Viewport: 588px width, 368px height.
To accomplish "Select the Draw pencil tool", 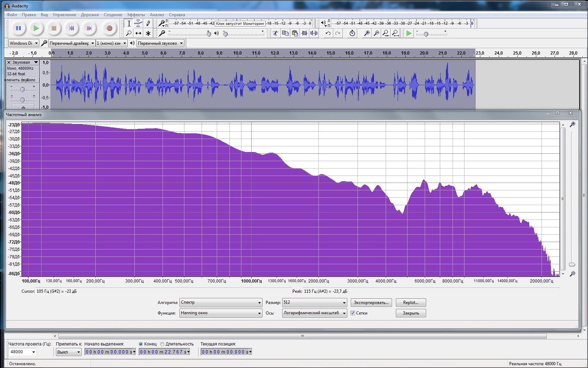I will coord(148,24).
